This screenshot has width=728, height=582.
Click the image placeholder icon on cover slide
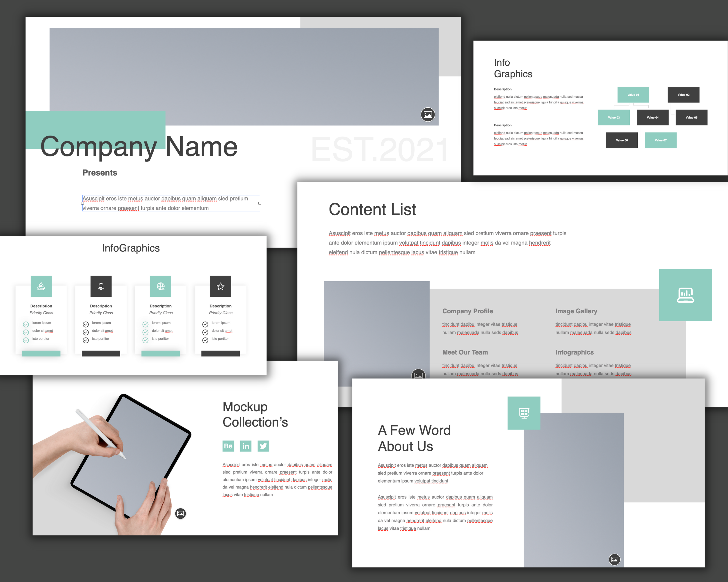[428, 116]
